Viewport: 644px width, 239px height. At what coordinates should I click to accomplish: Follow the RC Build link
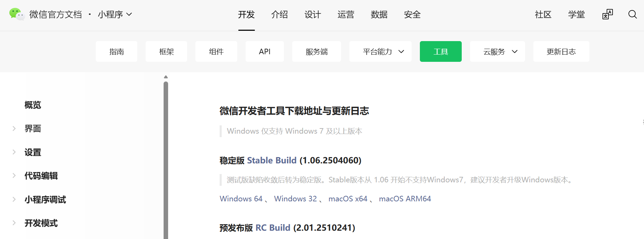(273, 228)
